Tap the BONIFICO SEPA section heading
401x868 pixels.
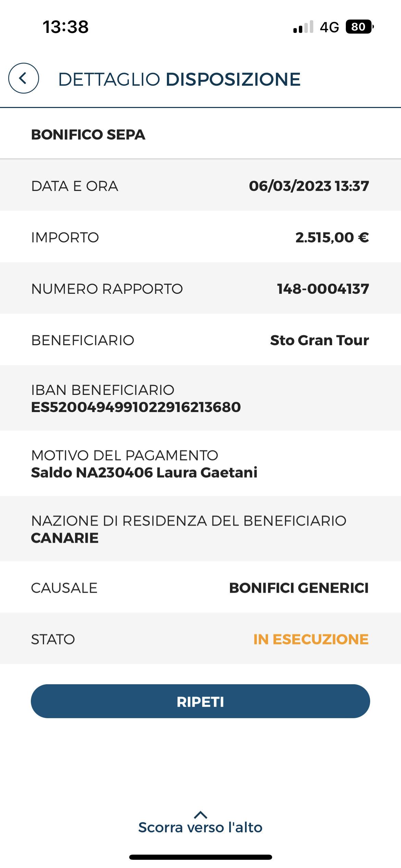tap(88, 134)
